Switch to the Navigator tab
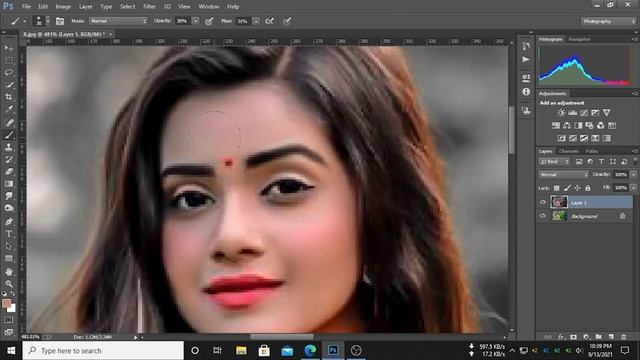 (x=579, y=39)
